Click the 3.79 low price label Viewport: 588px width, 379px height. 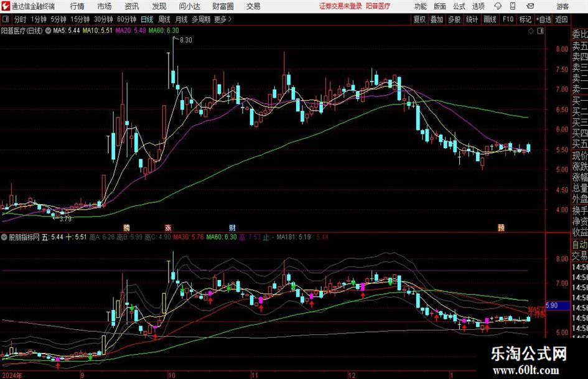click(65, 218)
